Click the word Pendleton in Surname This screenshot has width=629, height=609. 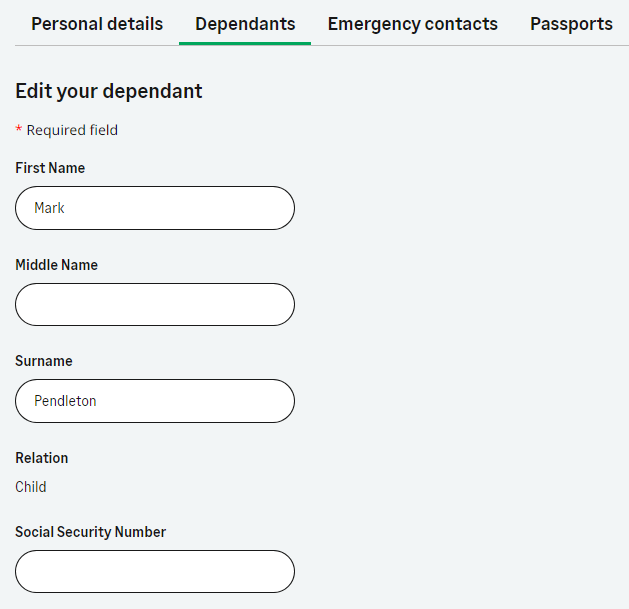pyautogui.click(x=65, y=401)
